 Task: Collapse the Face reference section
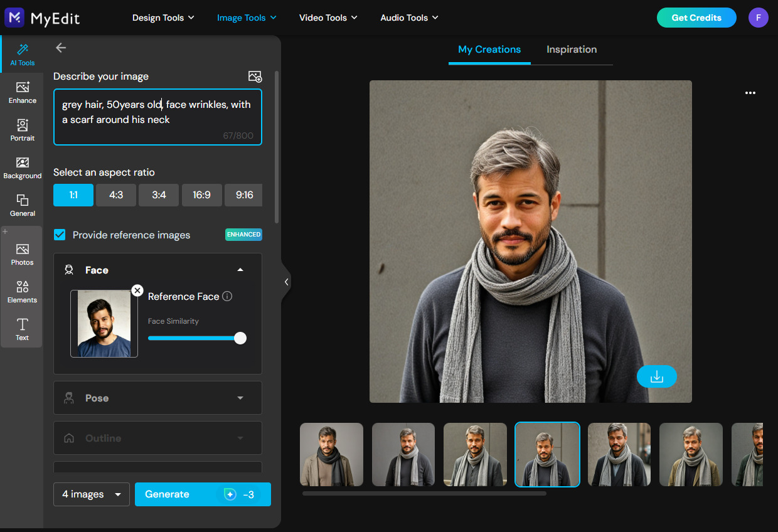click(240, 270)
